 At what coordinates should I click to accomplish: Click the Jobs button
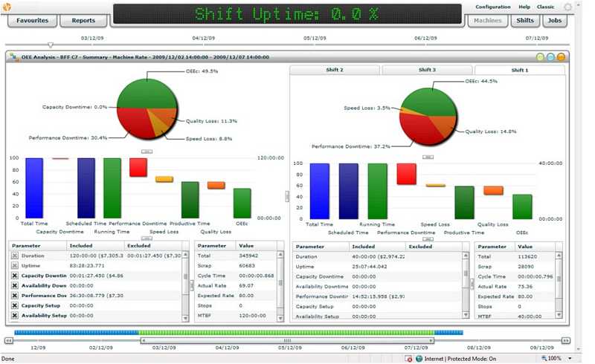tap(554, 21)
